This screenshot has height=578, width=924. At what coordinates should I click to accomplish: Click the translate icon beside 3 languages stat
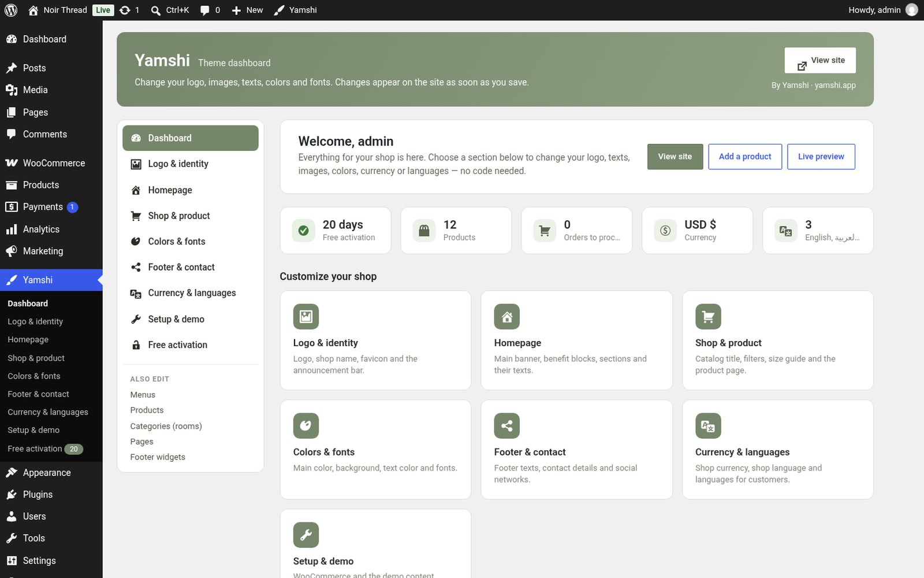click(x=786, y=231)
